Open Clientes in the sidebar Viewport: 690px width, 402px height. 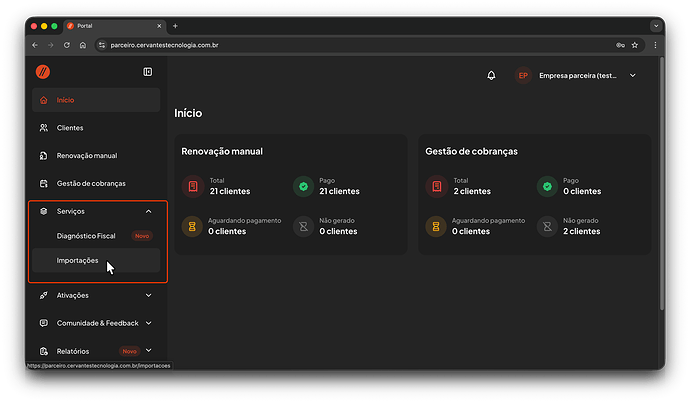pos(70,128)
